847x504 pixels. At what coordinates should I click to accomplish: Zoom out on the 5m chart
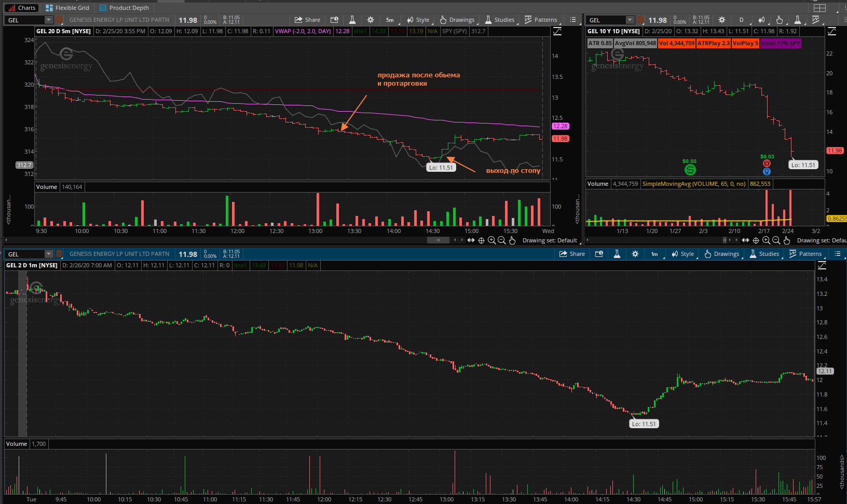click(x=502, y=240)
